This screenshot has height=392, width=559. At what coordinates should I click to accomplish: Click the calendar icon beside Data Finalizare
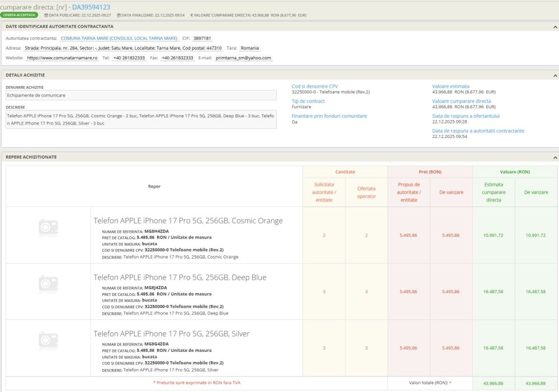[119, 15]
